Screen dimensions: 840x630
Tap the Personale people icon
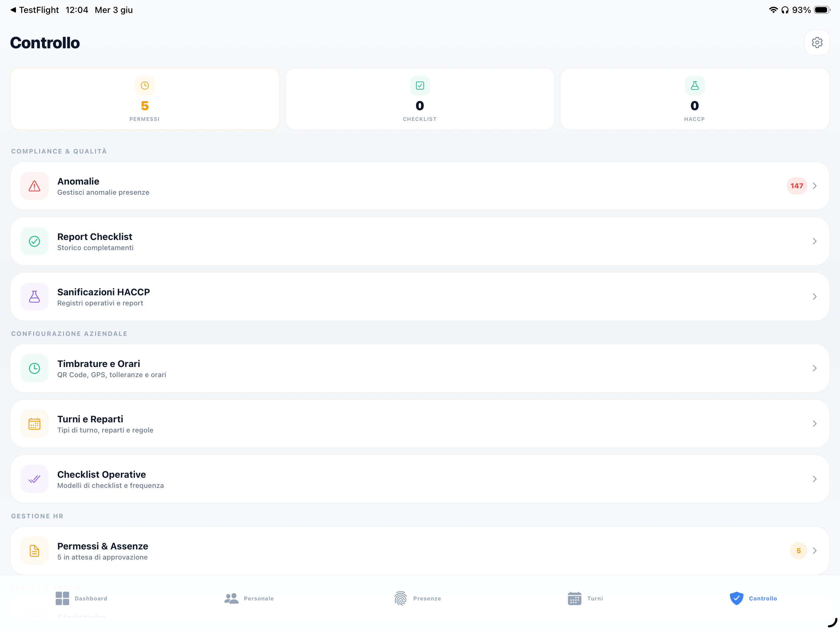(x=231, y=598)
